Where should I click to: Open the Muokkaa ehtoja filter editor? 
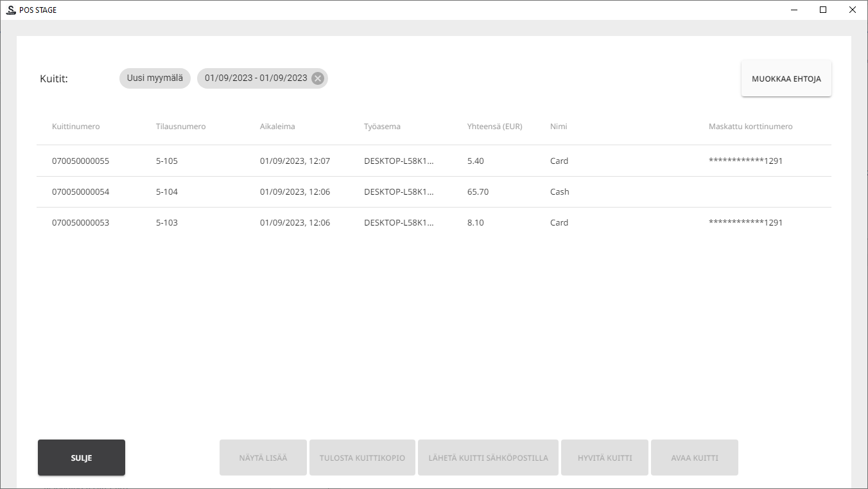coord(786,79)
